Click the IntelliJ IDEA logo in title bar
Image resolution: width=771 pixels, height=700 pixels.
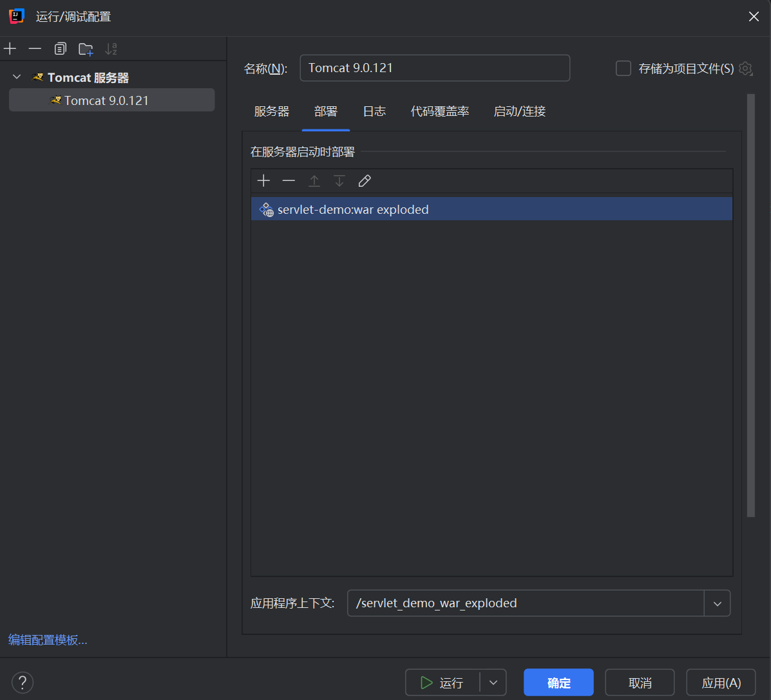pos(16,16)
